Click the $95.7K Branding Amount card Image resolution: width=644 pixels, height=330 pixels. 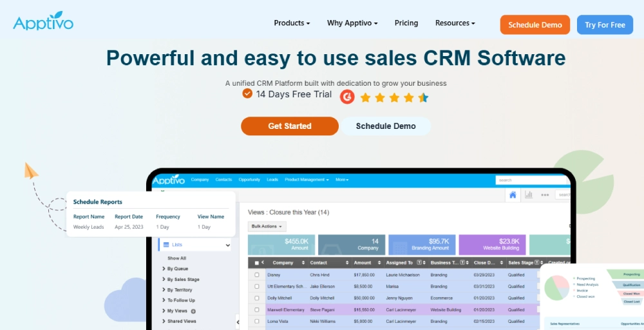coord(422,245)
